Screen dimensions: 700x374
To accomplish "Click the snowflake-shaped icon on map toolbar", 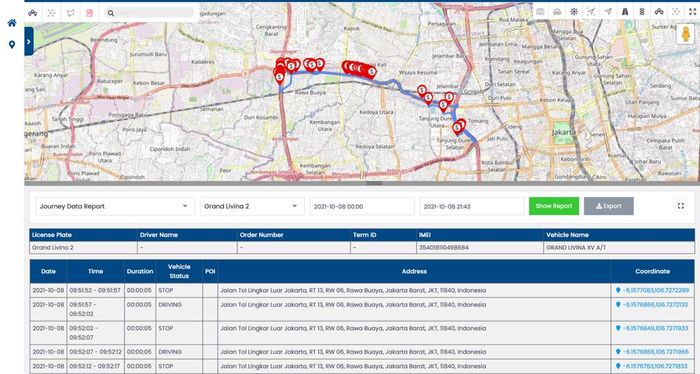I will point(574,12).
